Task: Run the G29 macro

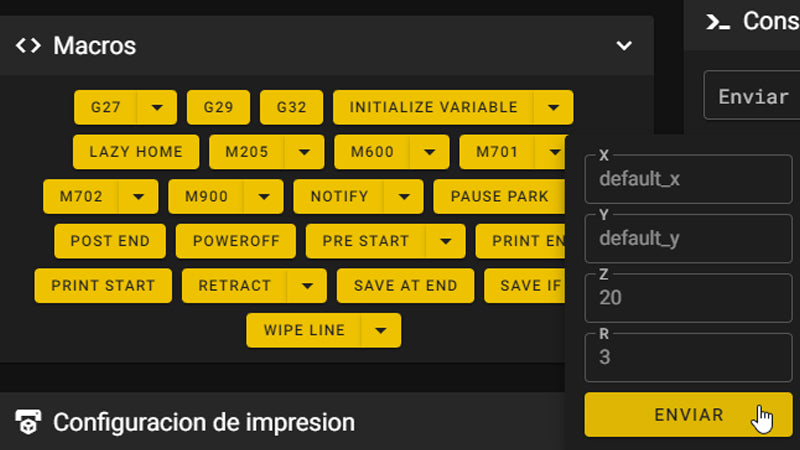Action: [x=218, y=107]
